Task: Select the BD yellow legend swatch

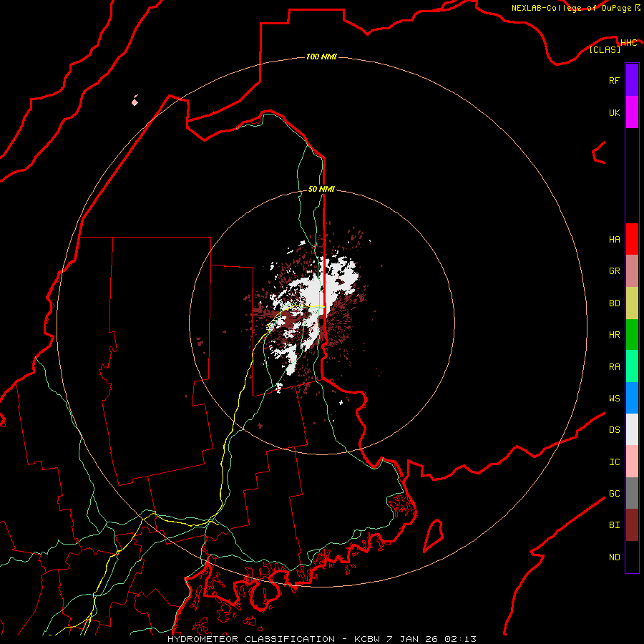Action: pyautogui.click(x=632, y=303)
